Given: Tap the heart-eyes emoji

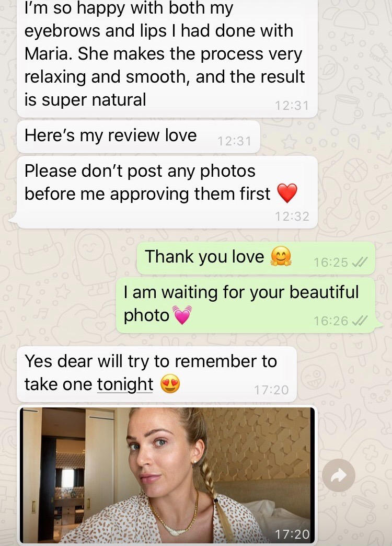Looking at the screenshot, I should [x=170, y=384].
